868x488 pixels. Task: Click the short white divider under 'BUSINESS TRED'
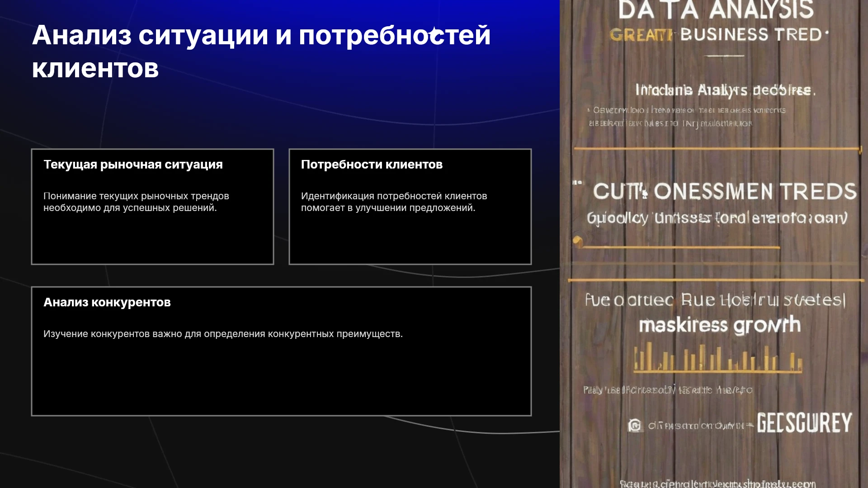point(725,56)
